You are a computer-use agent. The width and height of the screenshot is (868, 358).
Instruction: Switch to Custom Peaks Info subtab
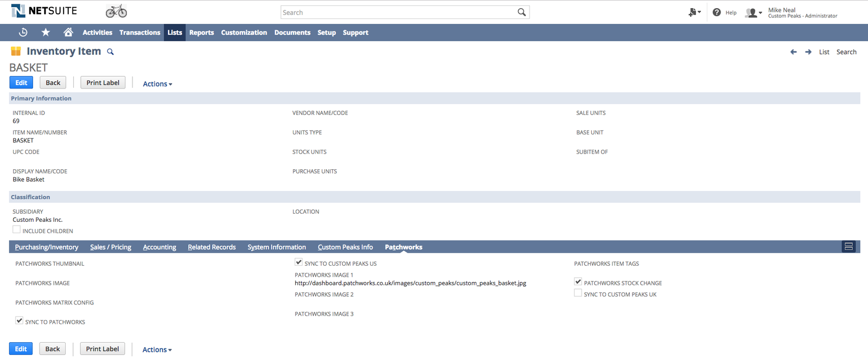click(x=345, y=247)
